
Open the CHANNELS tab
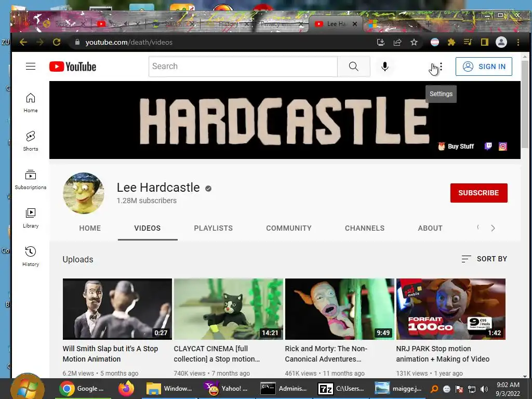coord(365,228)
